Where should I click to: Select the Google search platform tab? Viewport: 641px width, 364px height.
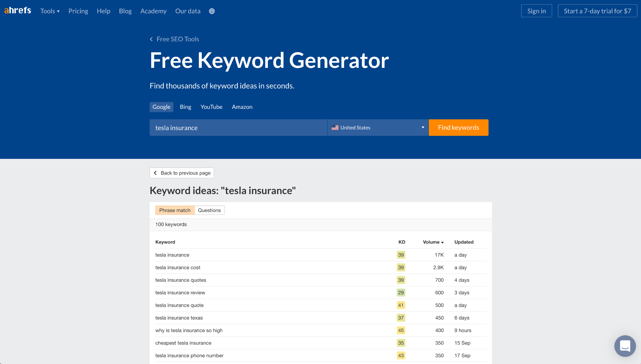pyautogui.click(x=161, y=107)
